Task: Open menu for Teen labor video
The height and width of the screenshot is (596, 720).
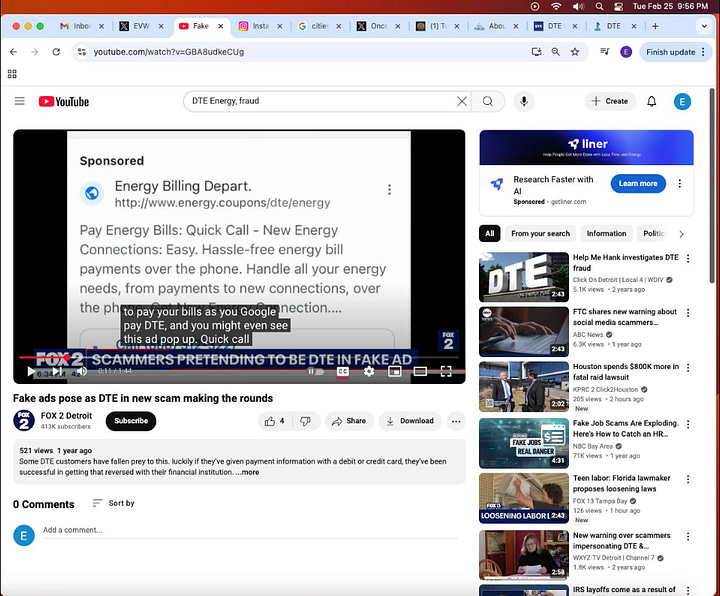Action: [x=688, y=479]
